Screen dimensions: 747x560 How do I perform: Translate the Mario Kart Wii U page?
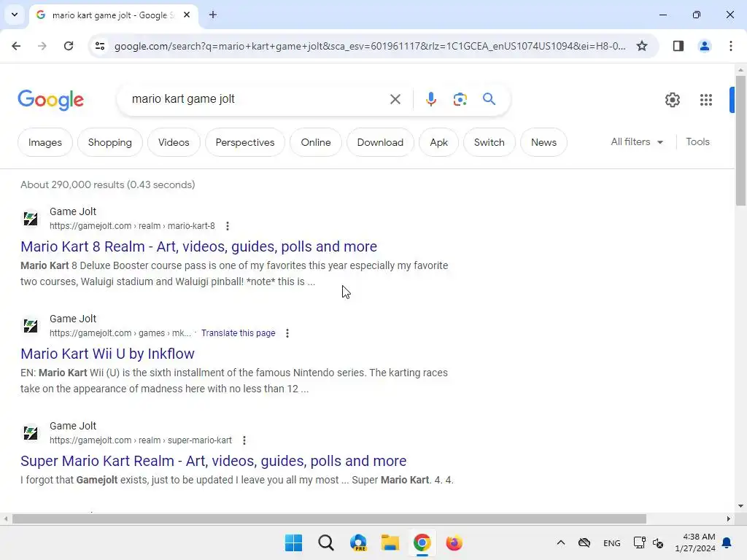tap(239, 332)
